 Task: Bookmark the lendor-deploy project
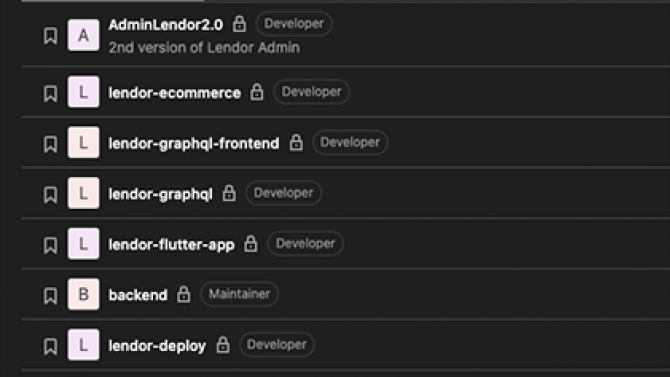(x=50, y=346)
